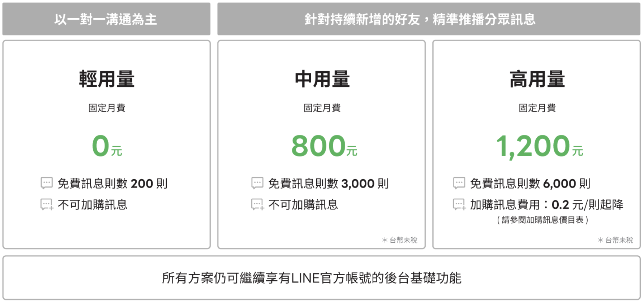Click 免費訊息則數 200 則 text
The image size is (644, 304).
pos(113,184)
